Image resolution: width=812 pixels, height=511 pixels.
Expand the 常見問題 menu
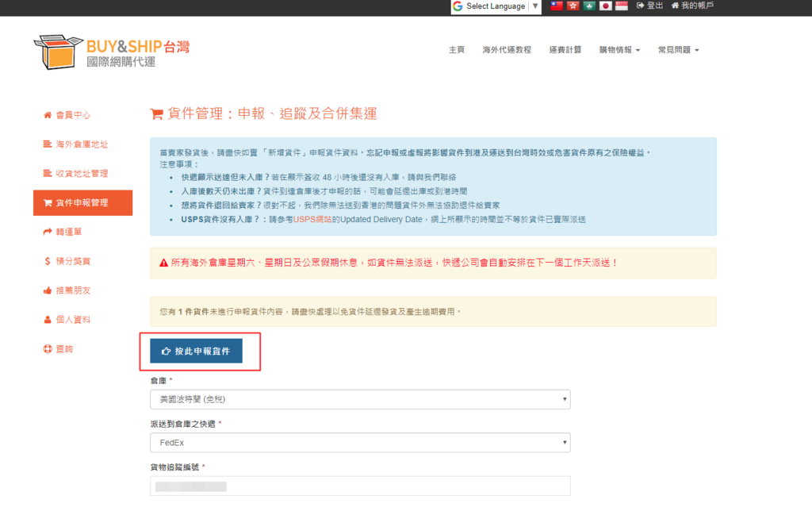(678, 50)
